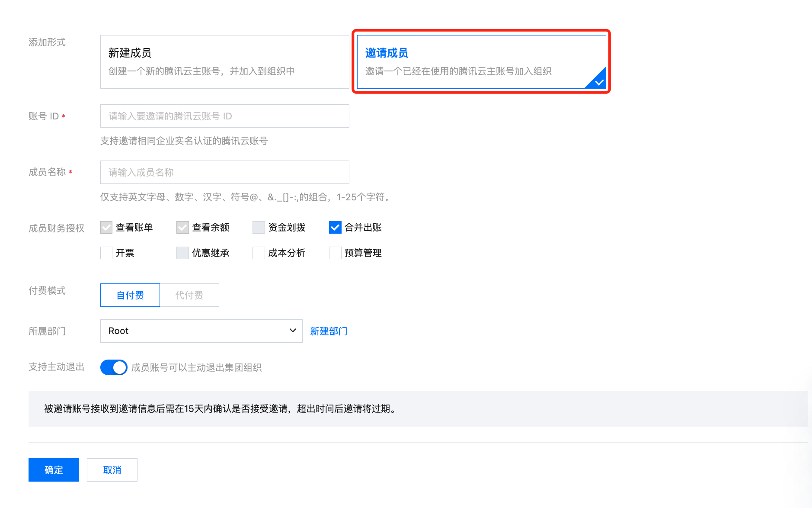Select the 新建成员 option card
The height and width of the screenshot is (508, 812).
coord(224,62)
